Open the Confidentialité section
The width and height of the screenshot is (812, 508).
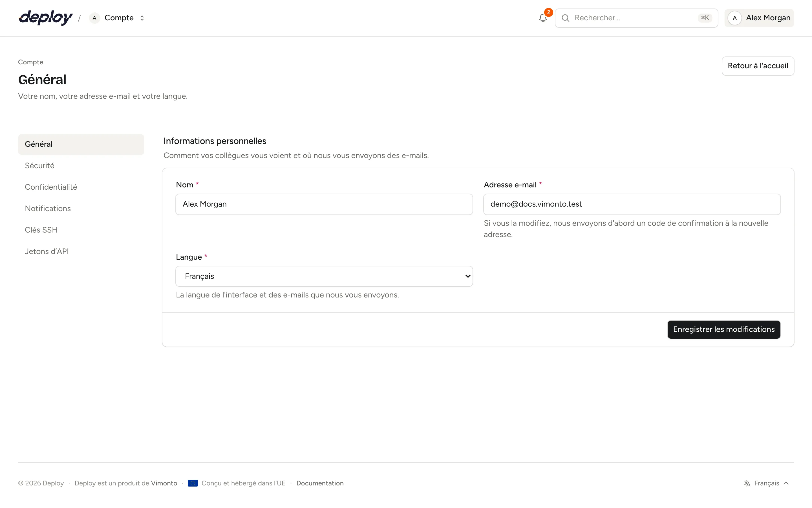click(x=81, y=187)
